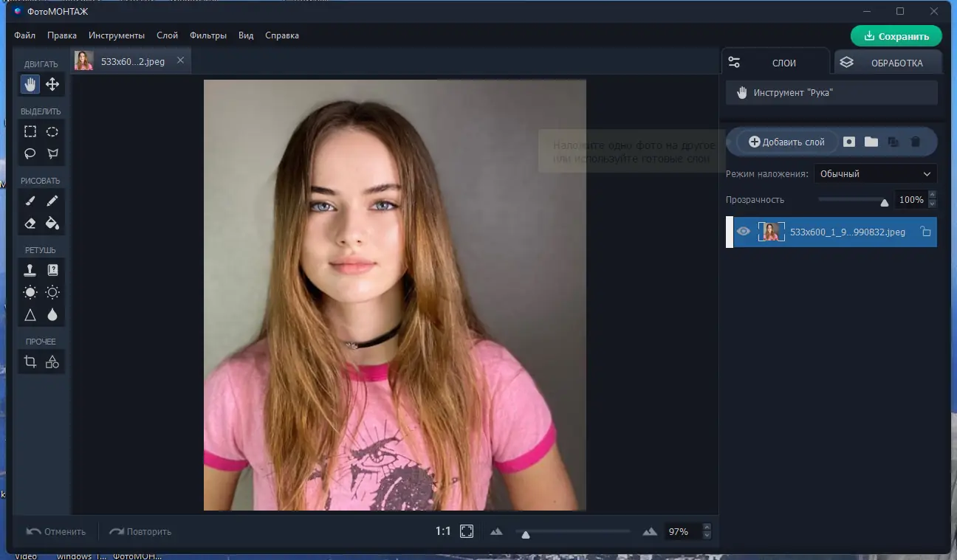Adjust the Прозрачность opacity slider
The width and height of the screenshot is (957, 560).
pos(885,201)
